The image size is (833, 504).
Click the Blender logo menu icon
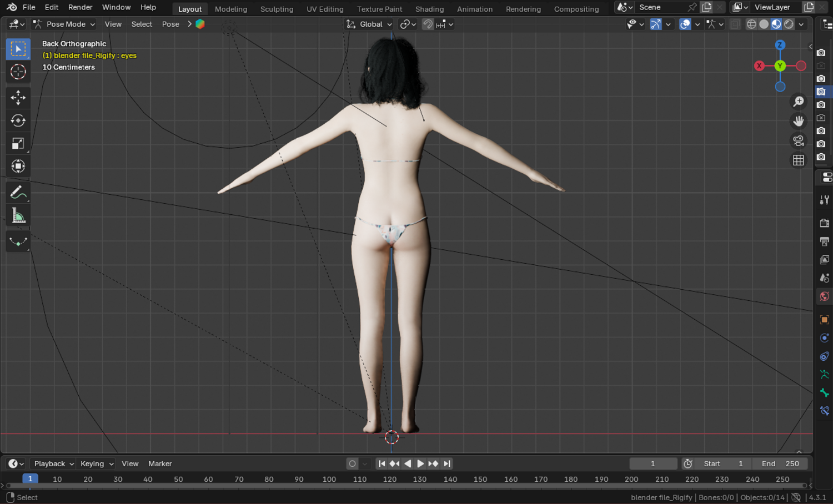coord(12,7)
